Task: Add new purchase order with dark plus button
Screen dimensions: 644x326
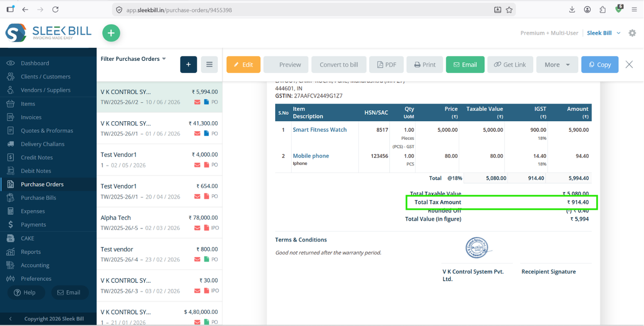Action: tap(189, 64)
